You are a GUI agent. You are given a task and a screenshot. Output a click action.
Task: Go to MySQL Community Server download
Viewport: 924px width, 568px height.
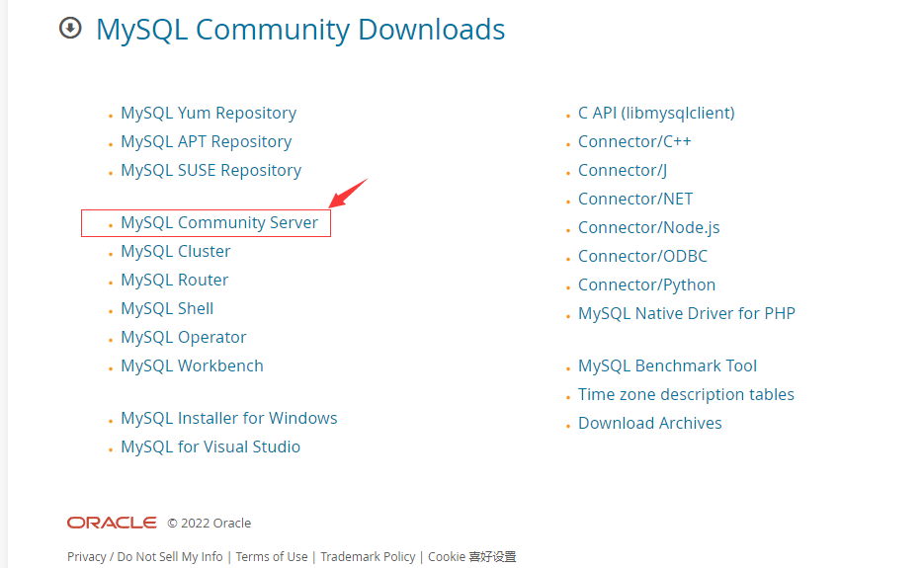click(x=219, y=222)
